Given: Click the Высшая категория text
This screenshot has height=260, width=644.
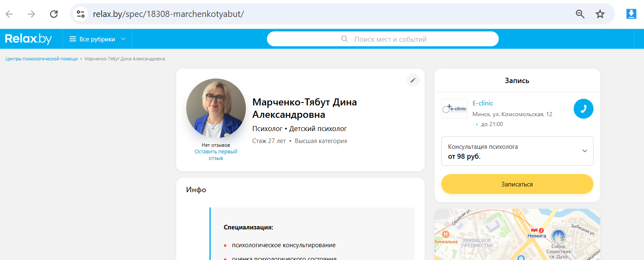Looking at the screenshot, I should point(321,141).
